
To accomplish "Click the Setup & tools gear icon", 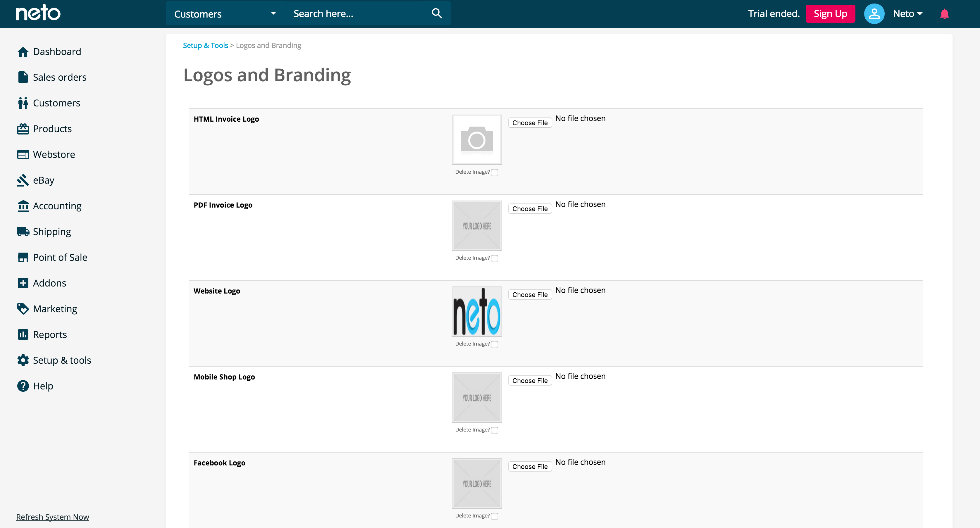I will (23, 360).
